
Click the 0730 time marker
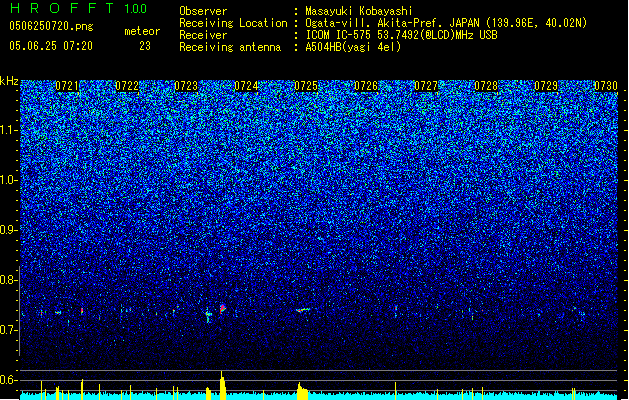point(606,86)
